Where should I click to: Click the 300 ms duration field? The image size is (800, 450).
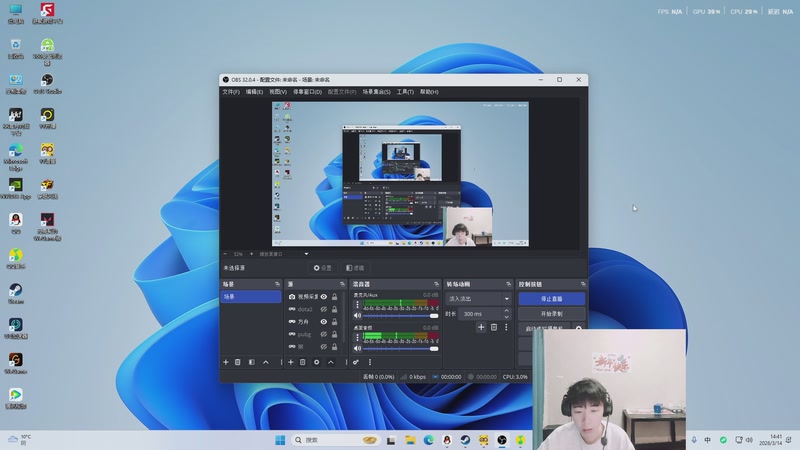coord(481,314)
